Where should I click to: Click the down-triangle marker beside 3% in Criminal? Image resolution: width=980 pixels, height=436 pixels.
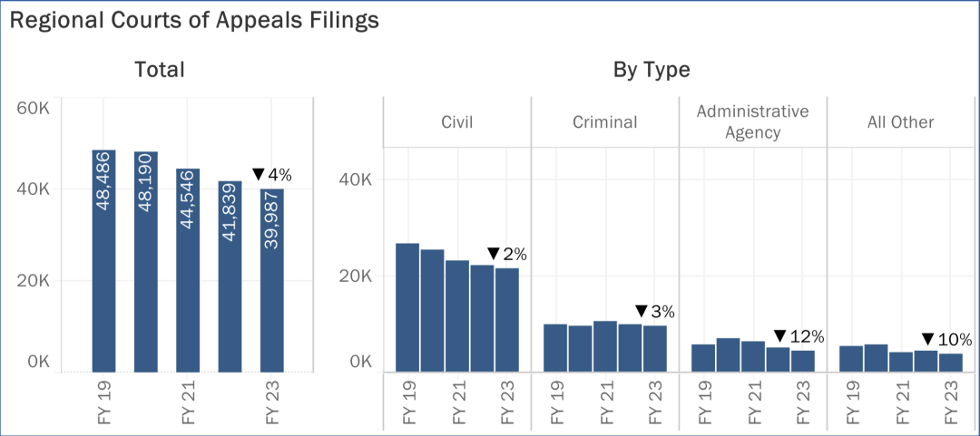642,312
